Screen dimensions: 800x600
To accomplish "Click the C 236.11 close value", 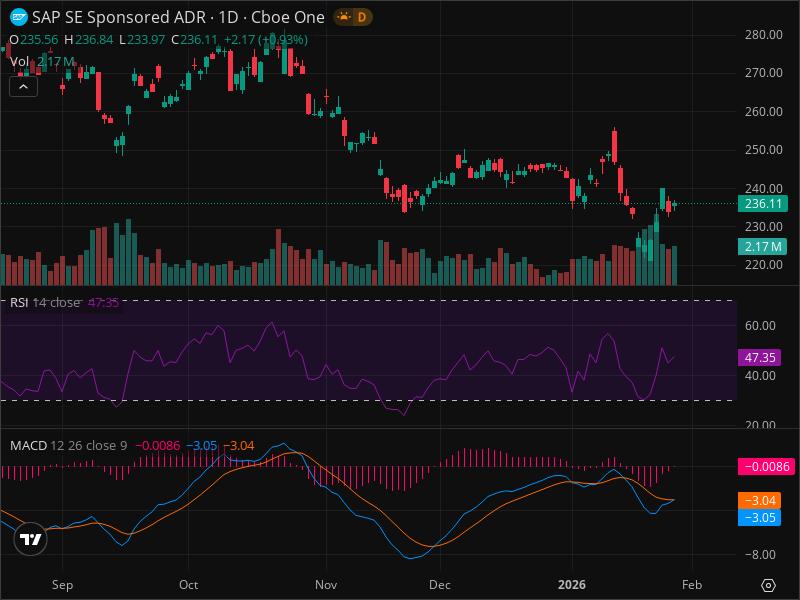I will coord(194,40).
